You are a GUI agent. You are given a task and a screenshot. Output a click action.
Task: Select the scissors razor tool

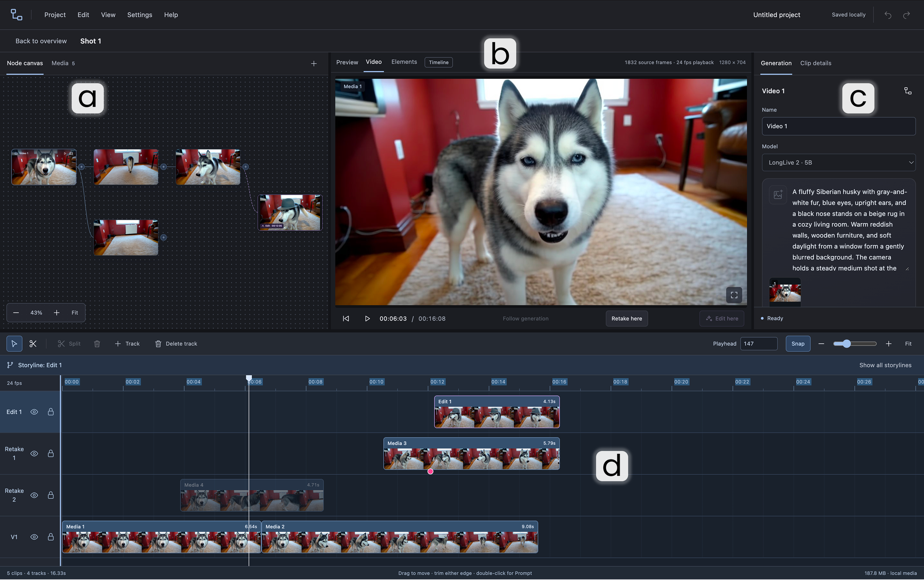click(x=33, y=344)
